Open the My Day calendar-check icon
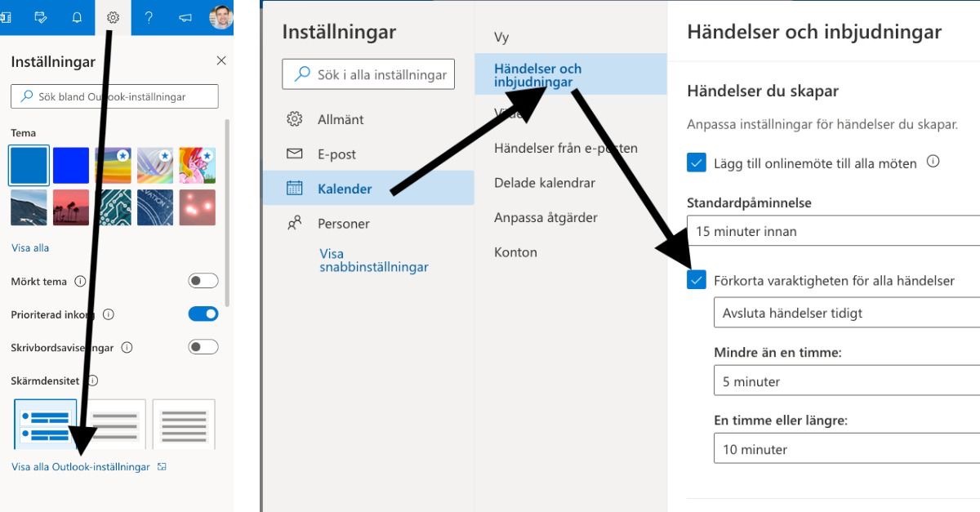 41,17
